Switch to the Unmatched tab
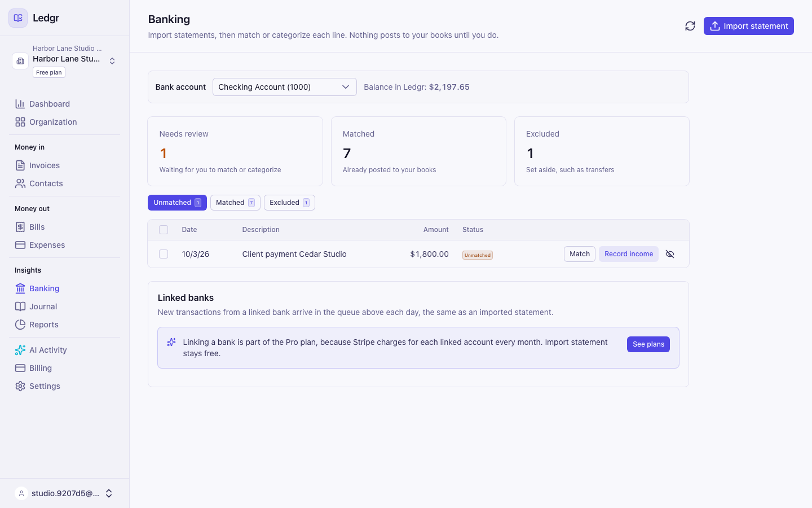 [177, 203]
